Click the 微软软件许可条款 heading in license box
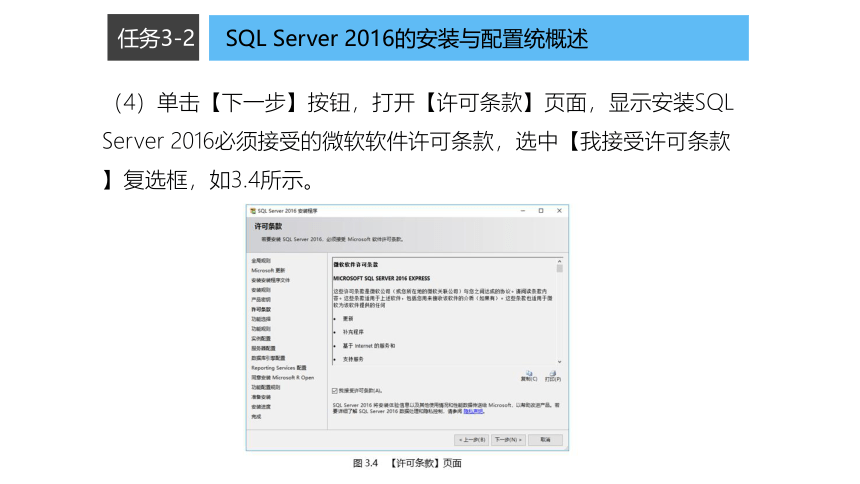860x484 pixels. (355, 264)
